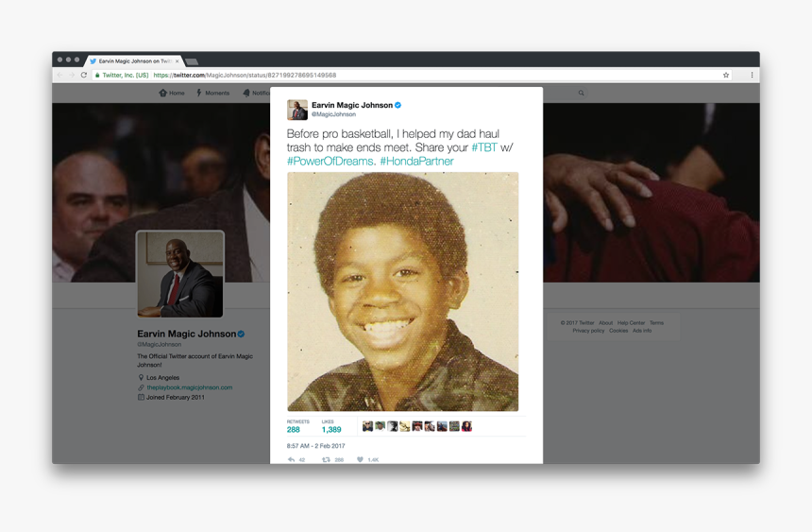
Task: Select the Earvin Magic Johnson on Twitter tab
Action: point(134,61)
